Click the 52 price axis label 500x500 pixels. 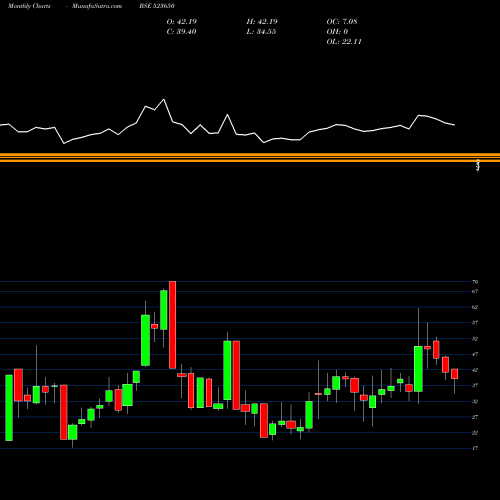[x=475, y=339]
